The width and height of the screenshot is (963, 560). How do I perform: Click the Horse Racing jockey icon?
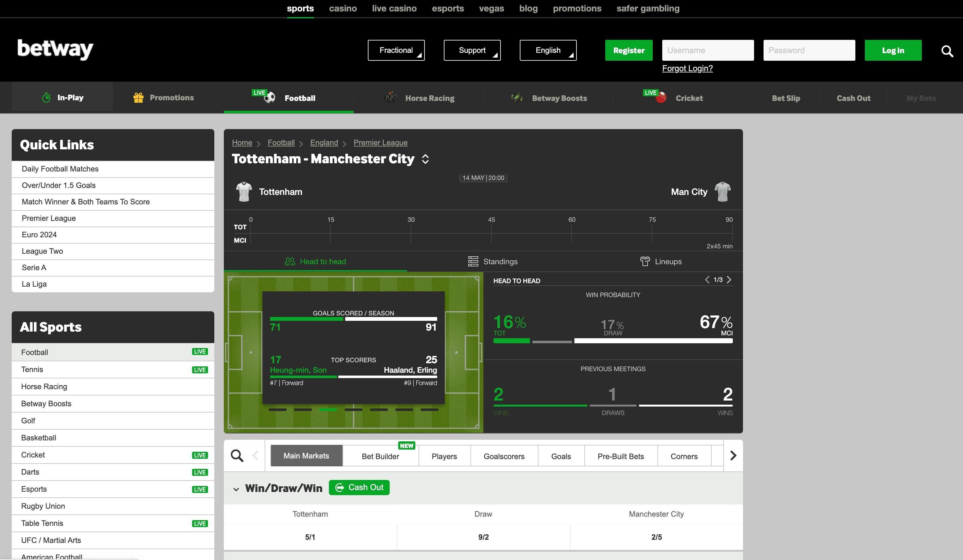point(390,98)
